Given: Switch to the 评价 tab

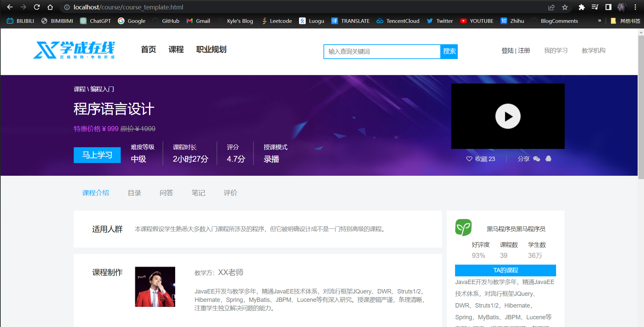Looking at the screenshot, I should tap(230, 193).
